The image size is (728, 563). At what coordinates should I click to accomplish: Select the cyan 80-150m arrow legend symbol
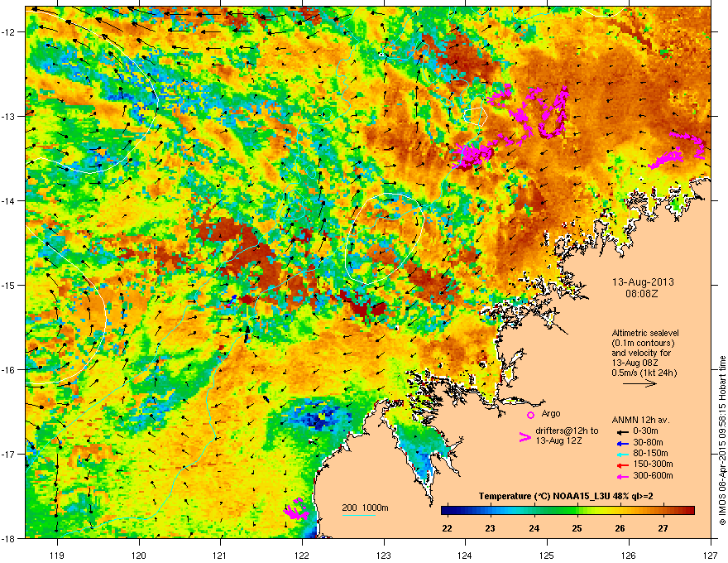pos(623,455)
